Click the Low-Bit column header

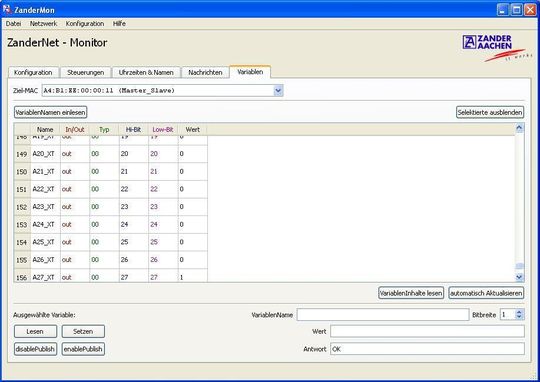point(163,130)
